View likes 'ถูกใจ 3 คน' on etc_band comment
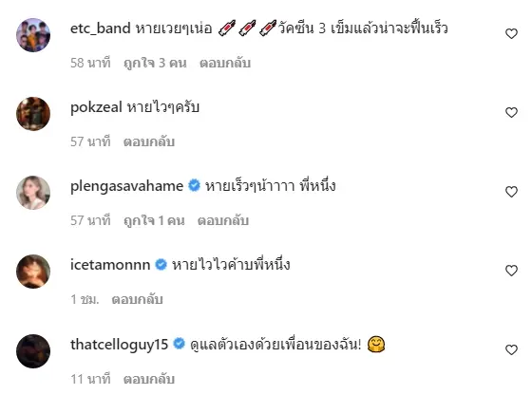532x395 pixels. [x=155, y=63]
